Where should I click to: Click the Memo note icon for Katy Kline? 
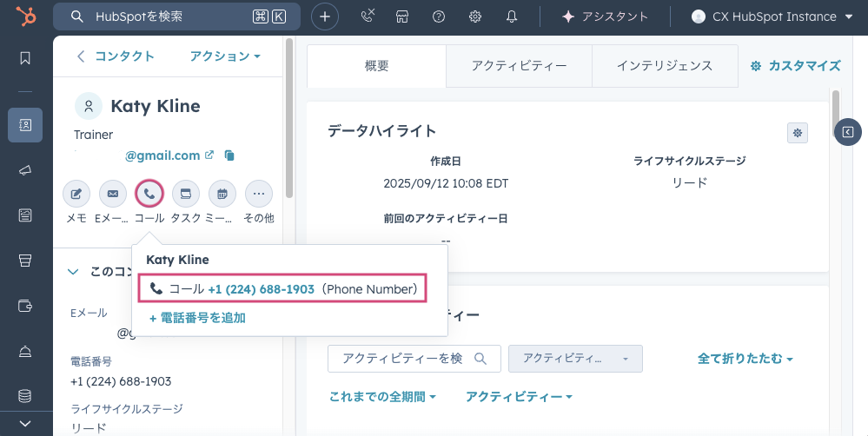tap(76, 194)
